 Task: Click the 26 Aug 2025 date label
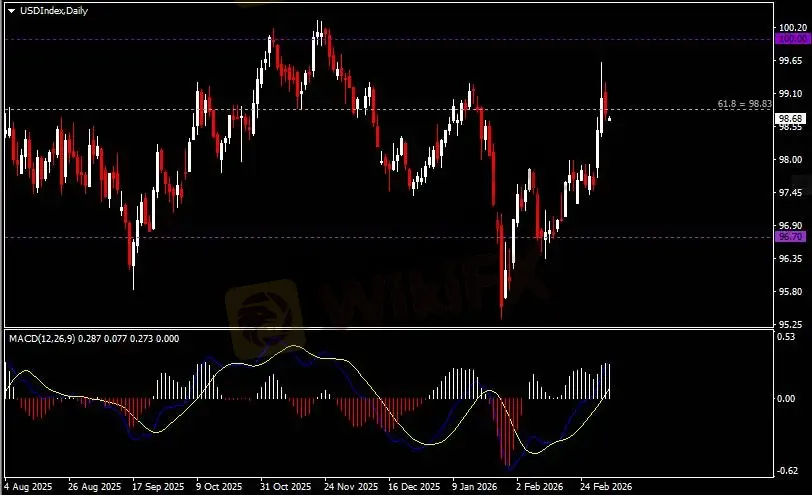(94, 487)
